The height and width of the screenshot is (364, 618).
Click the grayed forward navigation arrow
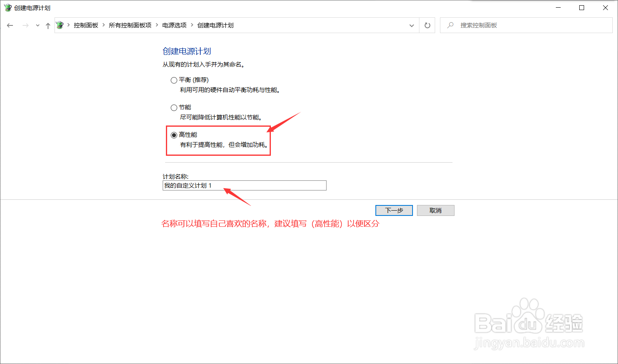pos(25,25)
